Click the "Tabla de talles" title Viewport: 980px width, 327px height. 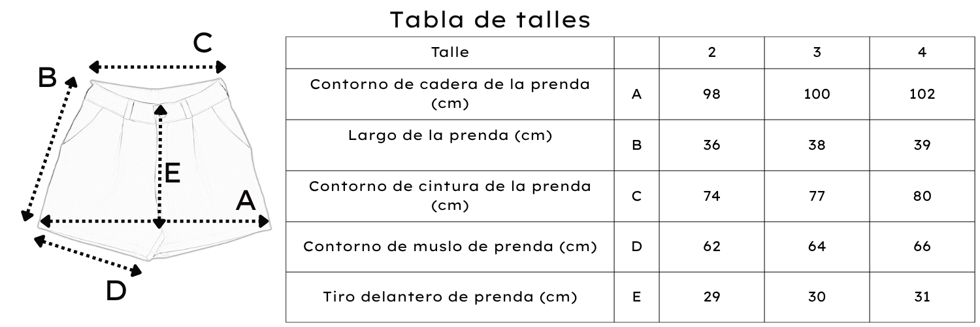(490, 20)
